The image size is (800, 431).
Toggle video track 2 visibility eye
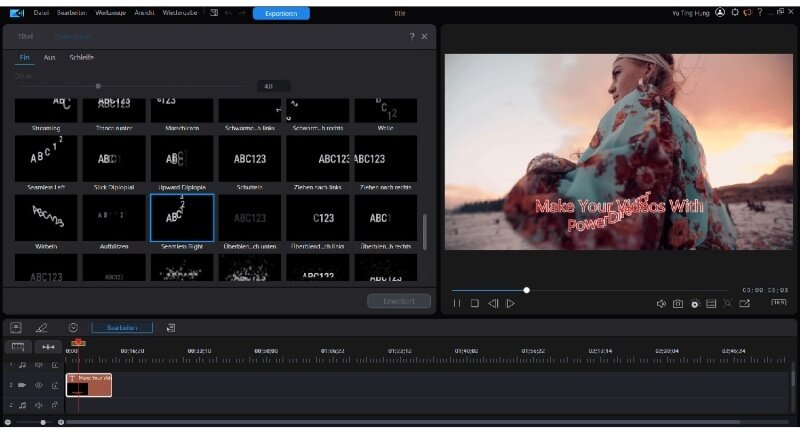tap(39, 385)
